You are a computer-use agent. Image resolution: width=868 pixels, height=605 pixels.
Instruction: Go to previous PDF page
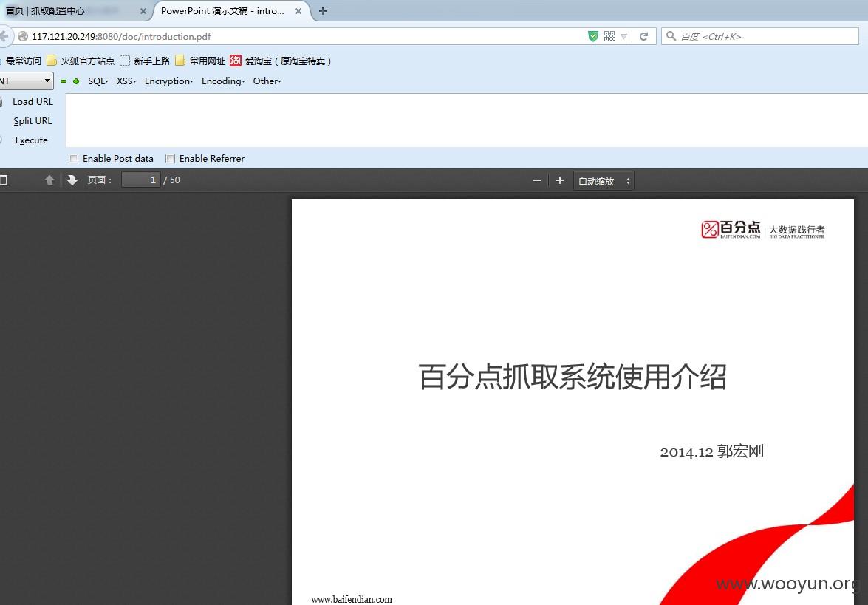(49, 180)
